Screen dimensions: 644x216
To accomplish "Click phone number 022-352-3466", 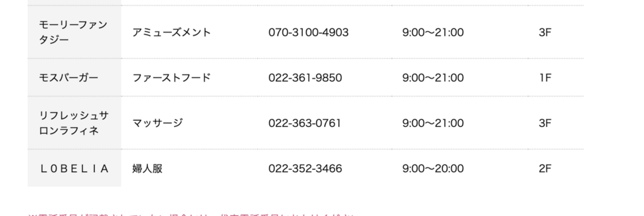I will click(x=305, y=169).
